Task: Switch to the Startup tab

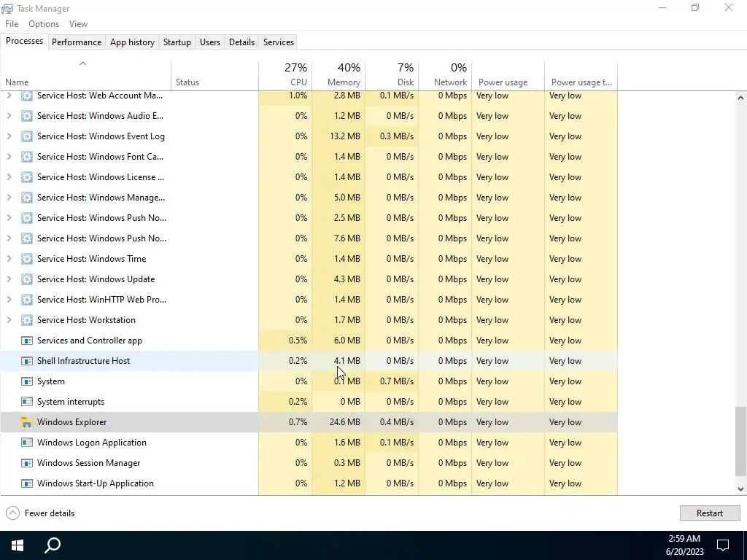Action: [177, 42]
